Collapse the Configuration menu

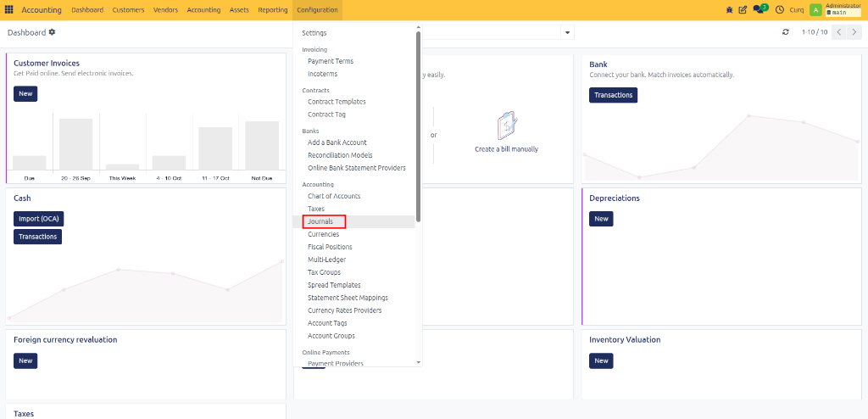pyautogui.click(x=317, y=10)
